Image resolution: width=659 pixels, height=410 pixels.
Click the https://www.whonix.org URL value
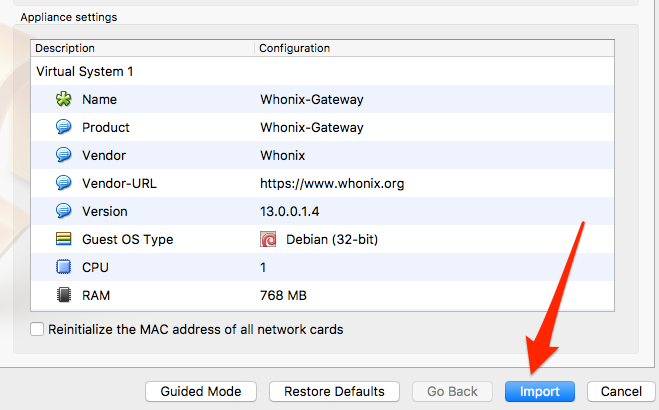pyautogui.click(x=332, y=184)
